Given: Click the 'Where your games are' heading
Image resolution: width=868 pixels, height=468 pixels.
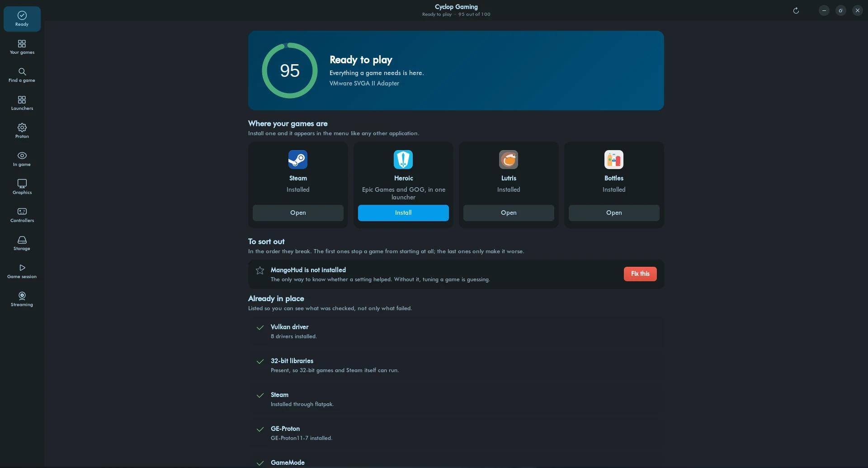Looking at the screenshot, I should coord(288,123).
